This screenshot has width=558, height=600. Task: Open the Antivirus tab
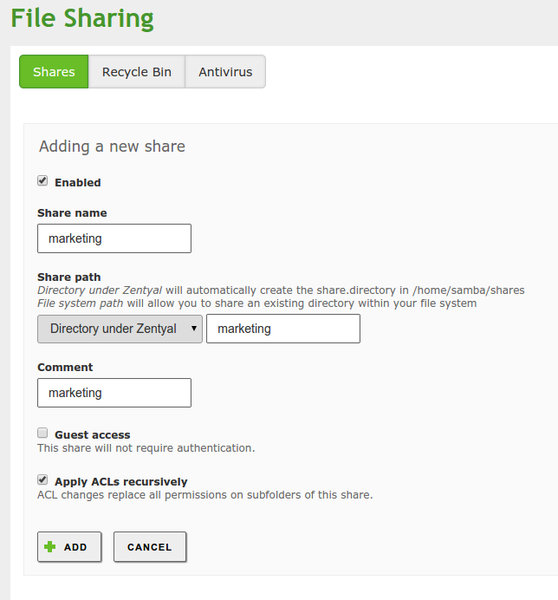tap(225, 72)
